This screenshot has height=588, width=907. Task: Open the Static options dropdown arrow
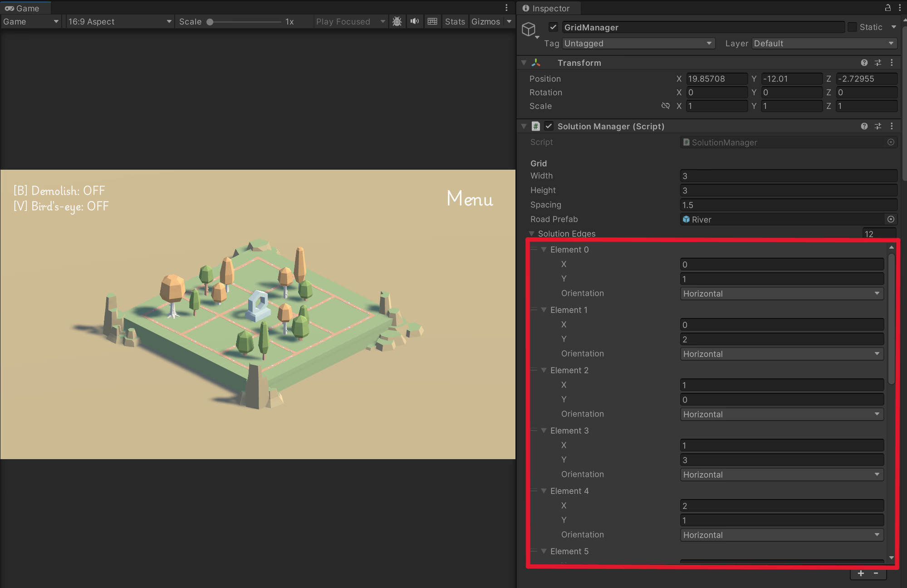coord(893,27)
